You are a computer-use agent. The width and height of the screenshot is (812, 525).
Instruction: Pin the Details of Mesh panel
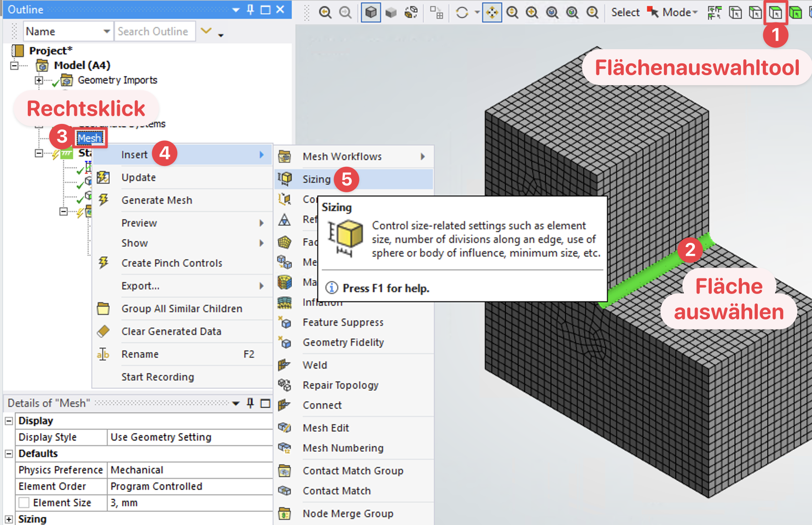pyautogui.click(x=250, y=403)
